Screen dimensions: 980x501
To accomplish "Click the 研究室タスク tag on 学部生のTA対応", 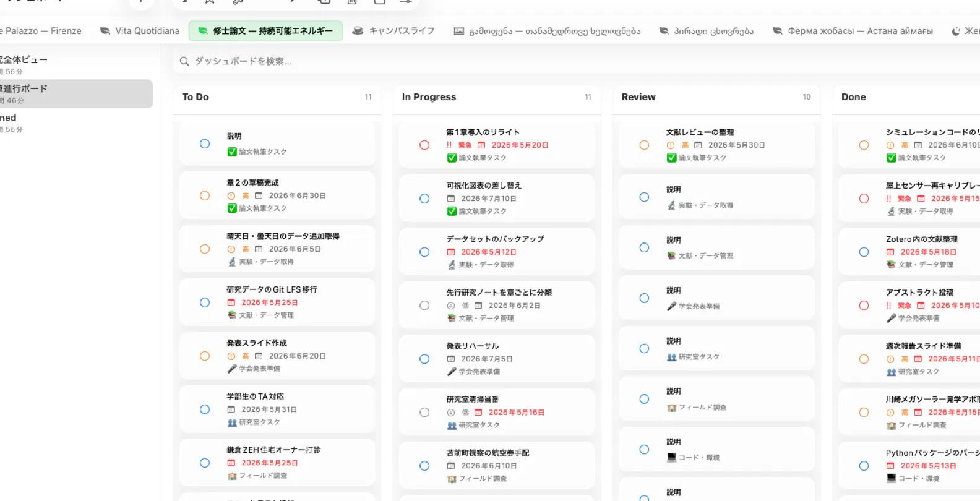I will 260,422.
